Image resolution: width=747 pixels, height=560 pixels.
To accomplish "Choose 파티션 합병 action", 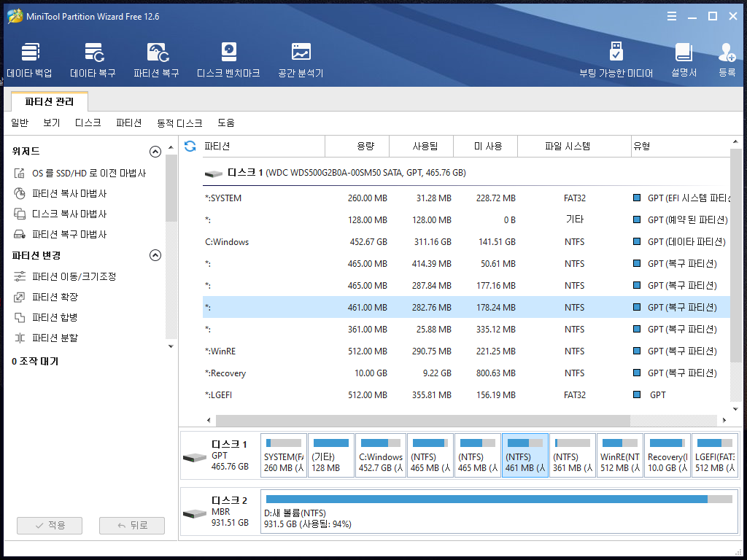I will [x=46, y=318].
